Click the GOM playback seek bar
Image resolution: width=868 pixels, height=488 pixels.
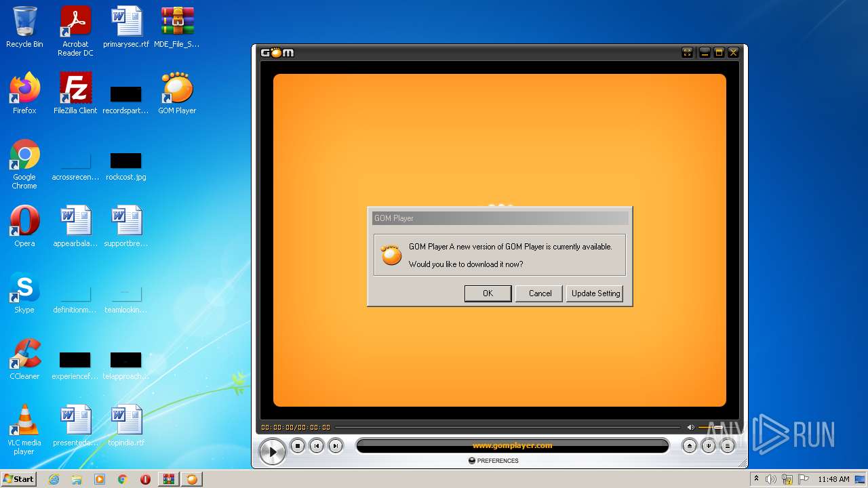tap(507, 428)
